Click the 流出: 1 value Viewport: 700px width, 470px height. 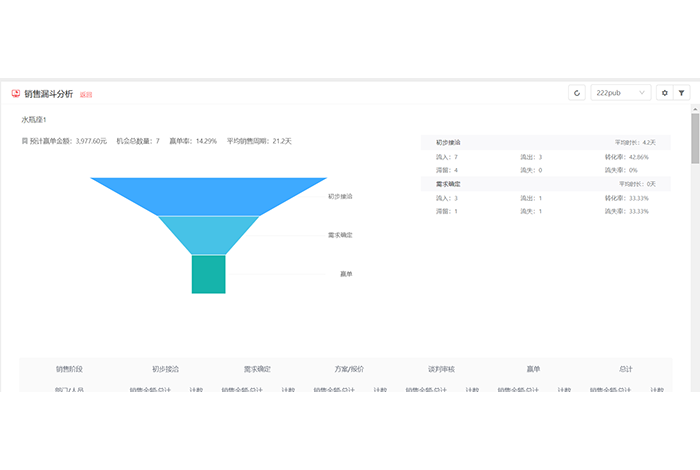click(x=531, y=198)
